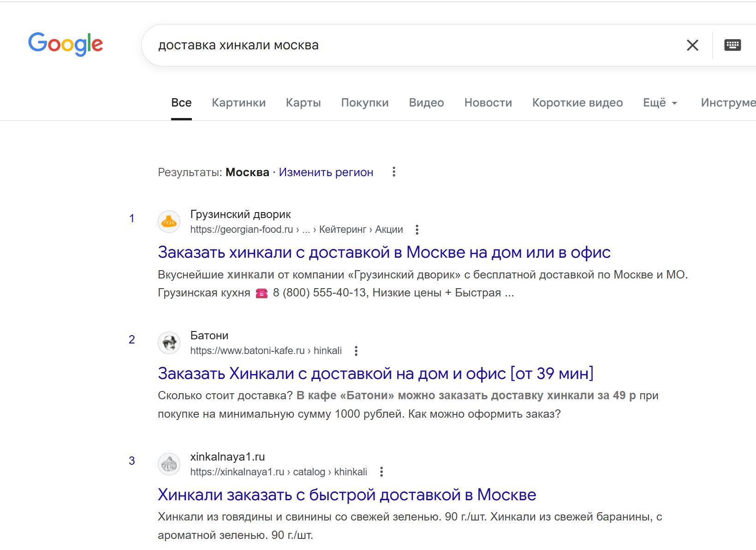Screen dimensions: 756x550
Task: Click the Батони site favicon
Action: tap(169, 343)
